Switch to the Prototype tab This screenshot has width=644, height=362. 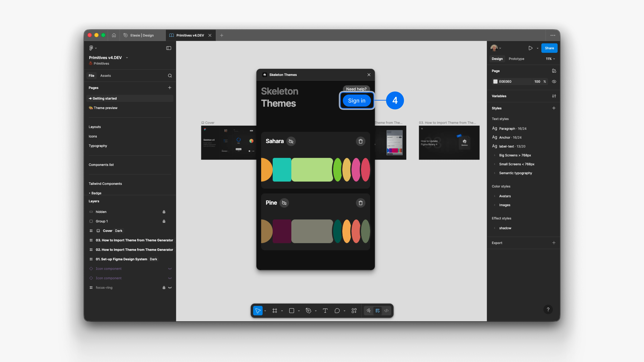pyautogui.click(x=516, y=59)
